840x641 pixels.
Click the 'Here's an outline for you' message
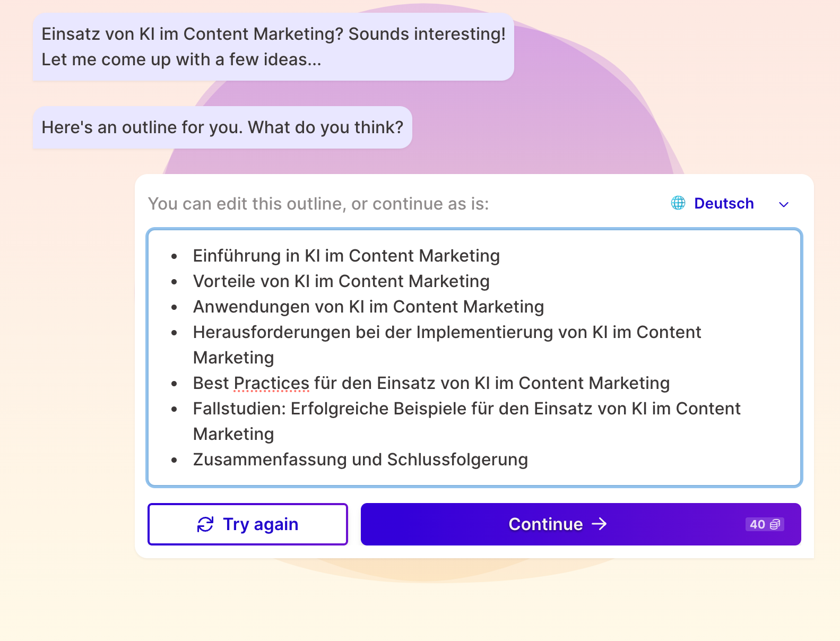click(222, 127)
